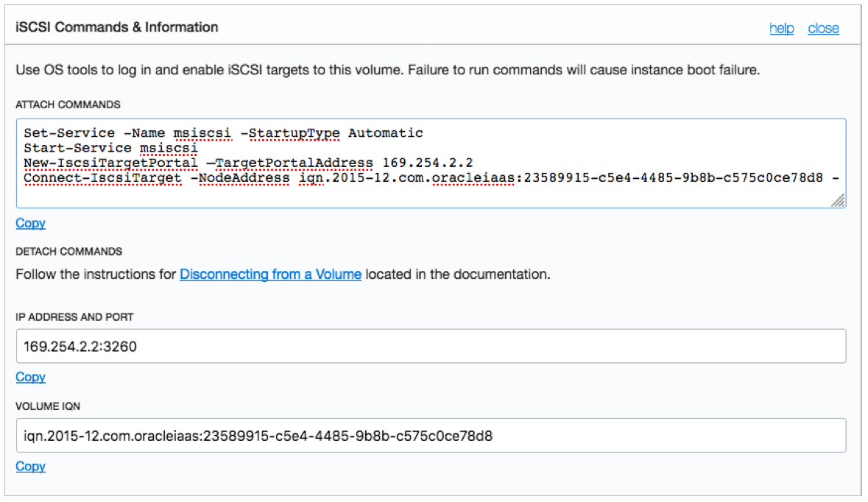Copy the IP address and port
The height and width of the screenshot is (502, 868).
point(30,377)
